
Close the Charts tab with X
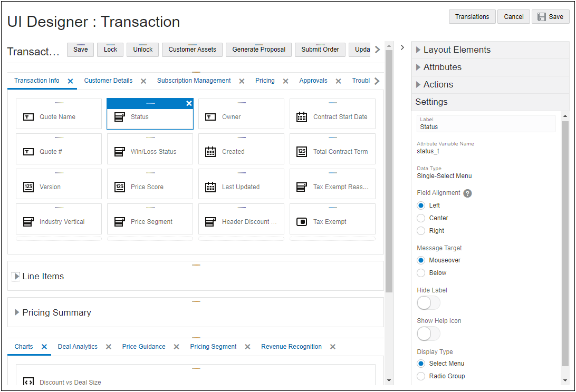[44, 347]
